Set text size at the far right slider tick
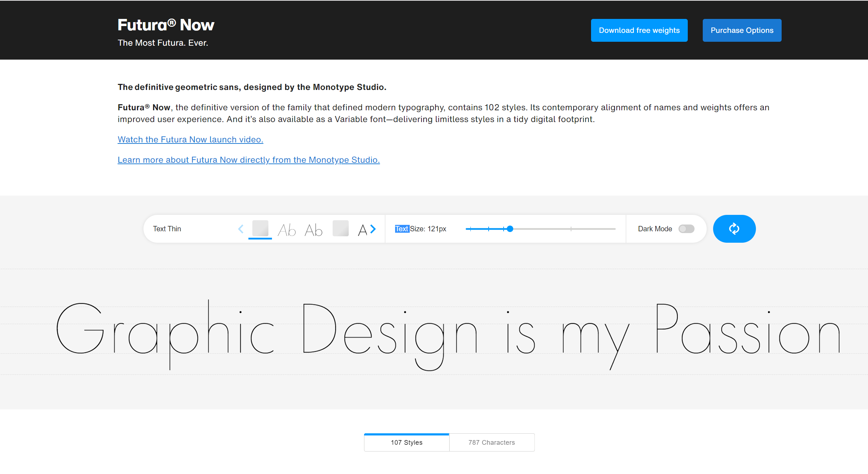Viewport: 868px width, 474px height. pyautogui.click(x=571, y=229)
